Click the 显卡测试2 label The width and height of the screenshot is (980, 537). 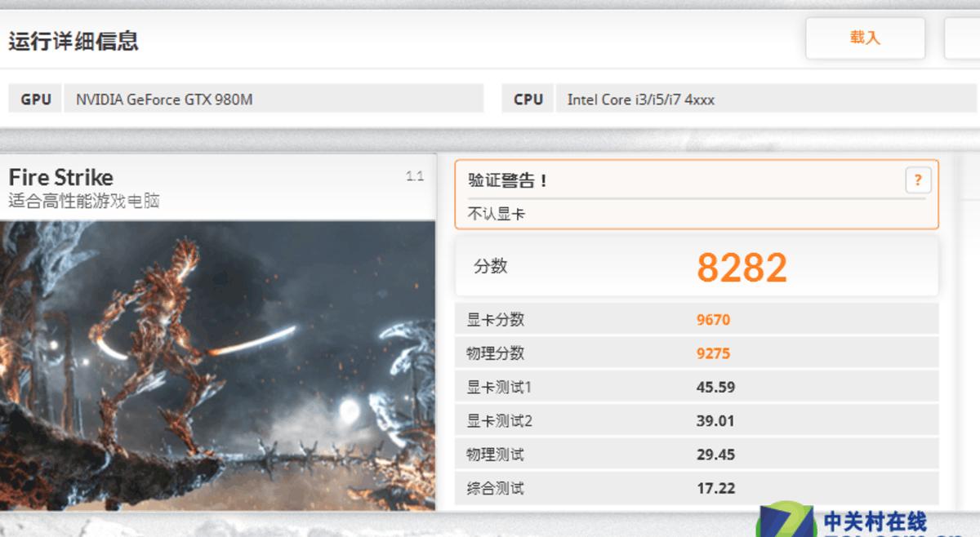[x=500, y=421]
